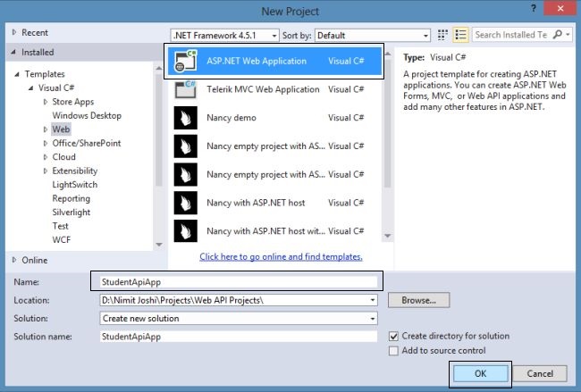Enable Add to source control checkbox
The height and width of the screenshot is (392, 581).
pos(393,351)
